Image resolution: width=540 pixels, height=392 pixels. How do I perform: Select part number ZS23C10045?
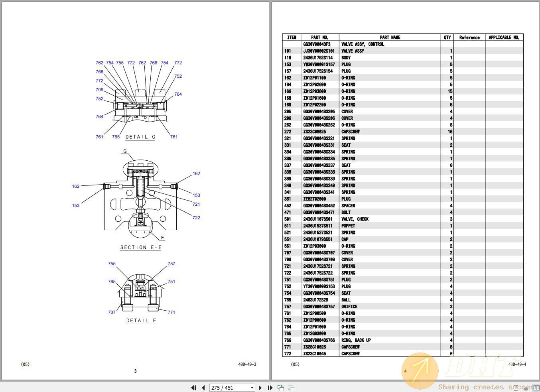tap(315, 354)
